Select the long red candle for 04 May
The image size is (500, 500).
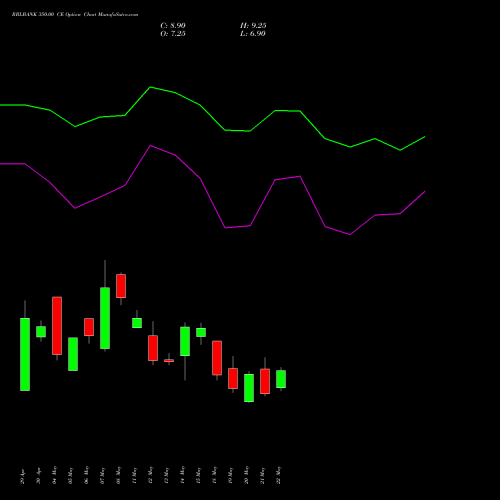57,326
